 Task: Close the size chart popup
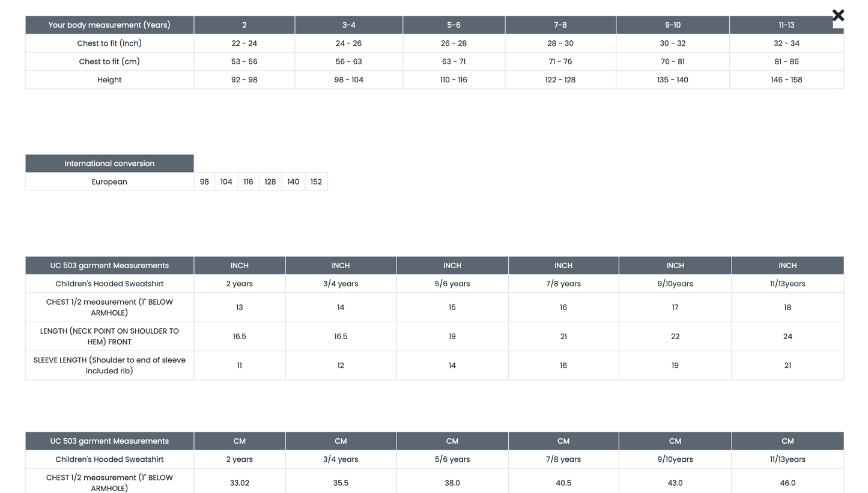[x=838, y=16]
